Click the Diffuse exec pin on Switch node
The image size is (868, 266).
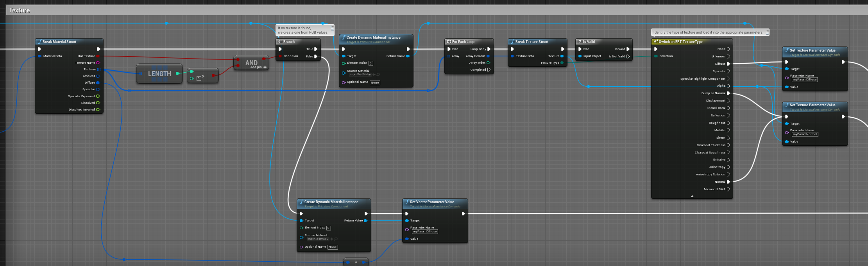[728, 64]
